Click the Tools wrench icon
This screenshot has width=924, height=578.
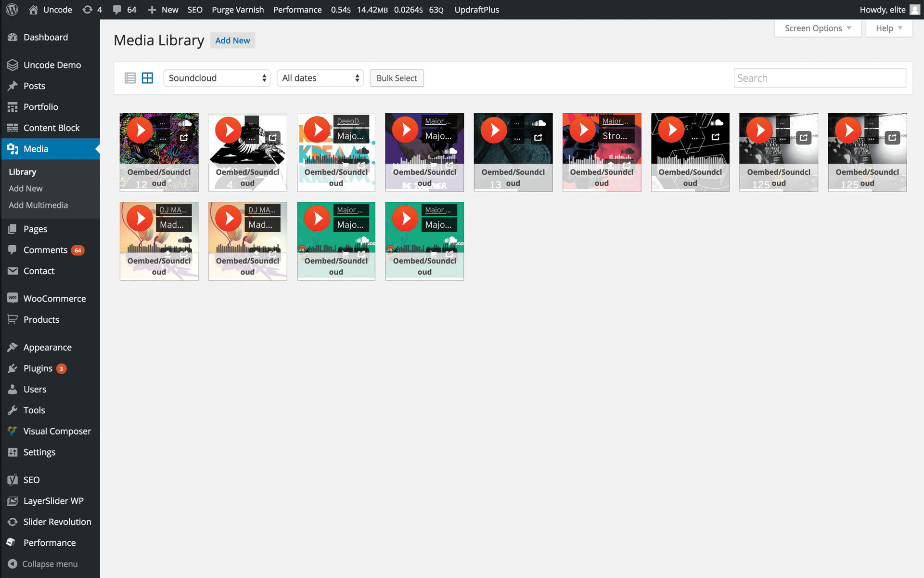tap(13, 410)
